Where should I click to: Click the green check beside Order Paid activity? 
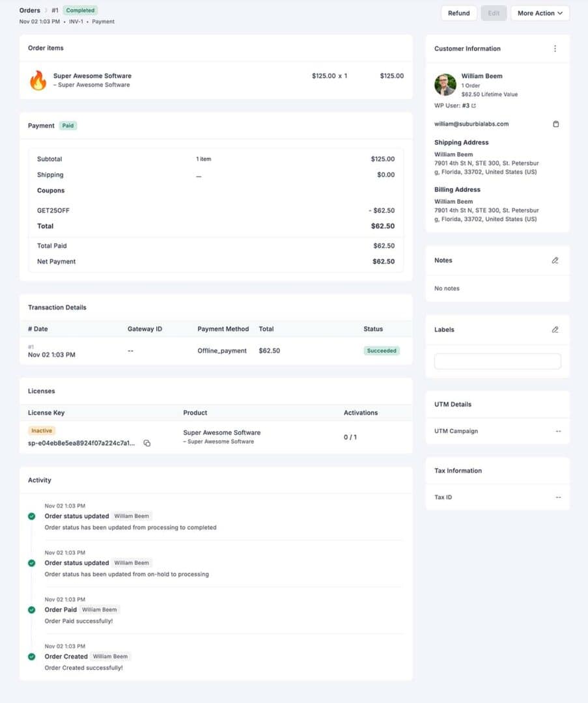[31, 610]
